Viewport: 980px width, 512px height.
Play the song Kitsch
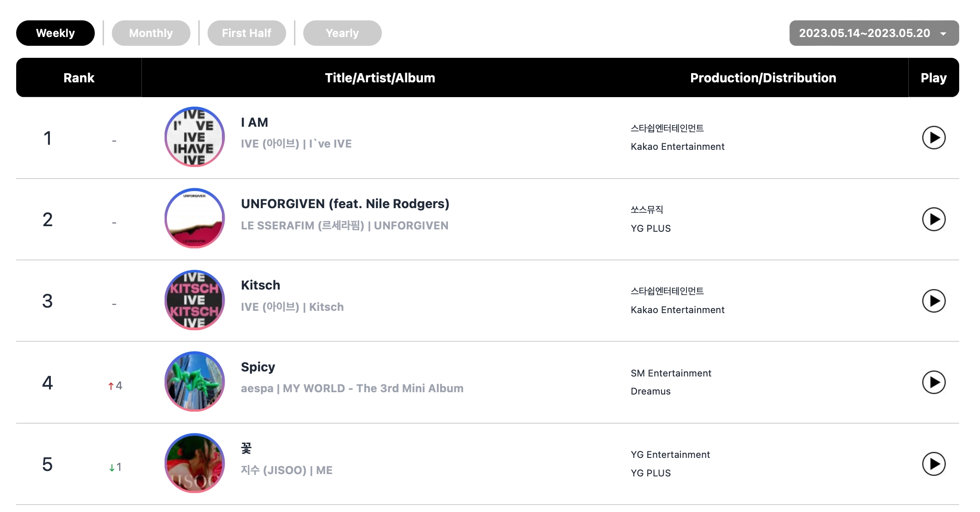933,301
